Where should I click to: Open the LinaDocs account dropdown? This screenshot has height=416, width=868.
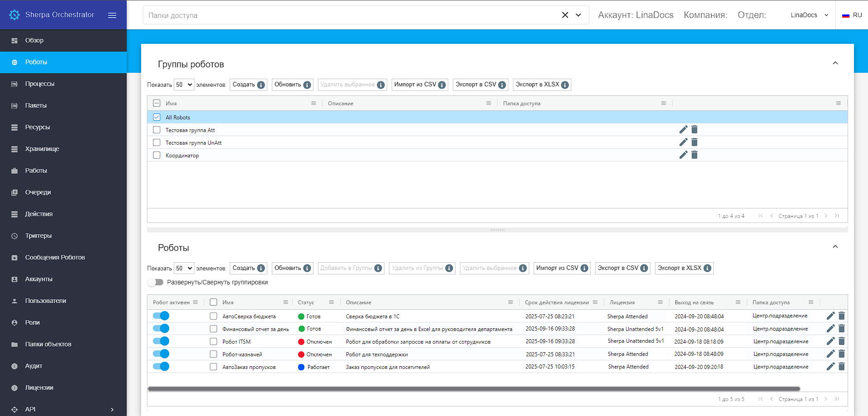[x=809, y=15]
